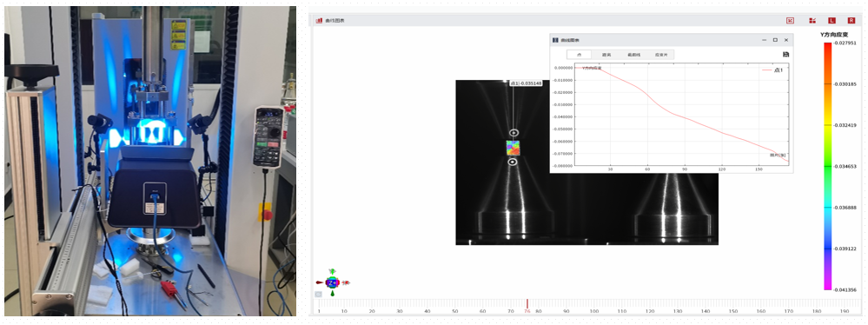Click frame 150 on the timeline ruler
868x325 pixels.
(733, 311)
